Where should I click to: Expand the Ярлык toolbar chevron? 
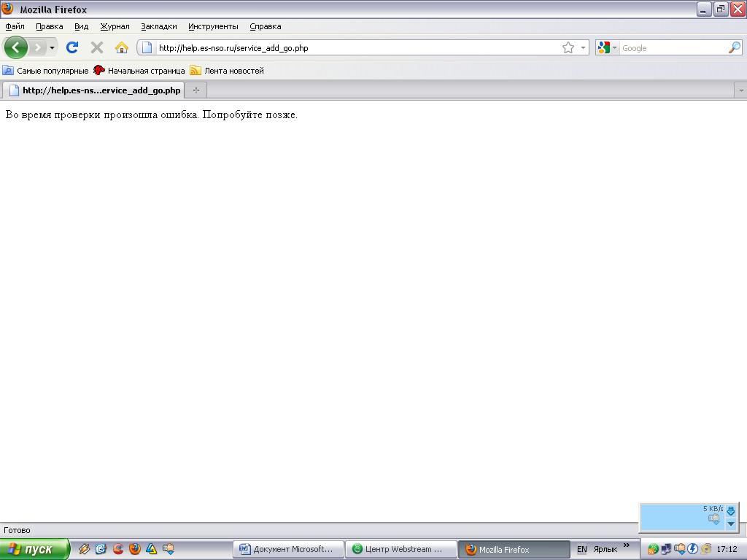point(627,545)
